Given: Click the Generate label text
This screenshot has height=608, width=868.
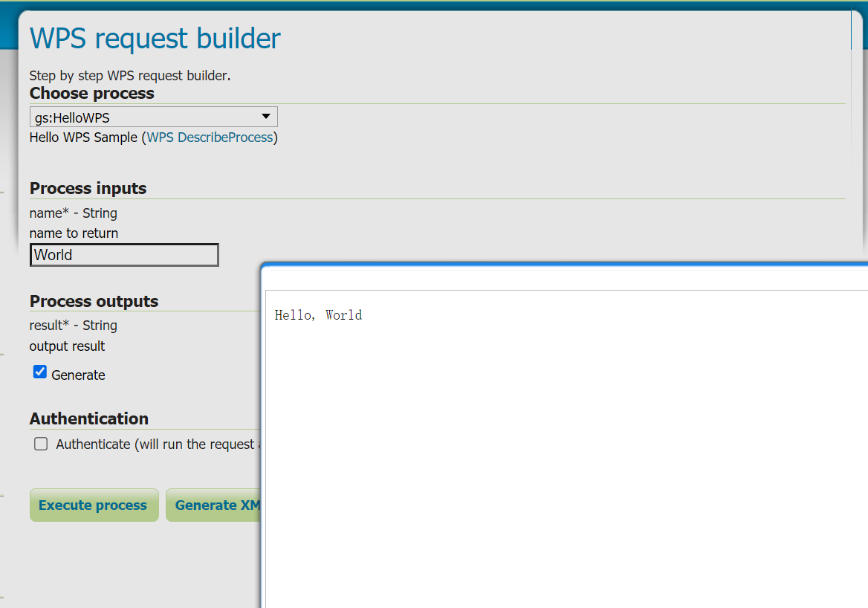Looking at the screenshot, I should (x=78, y=375).
